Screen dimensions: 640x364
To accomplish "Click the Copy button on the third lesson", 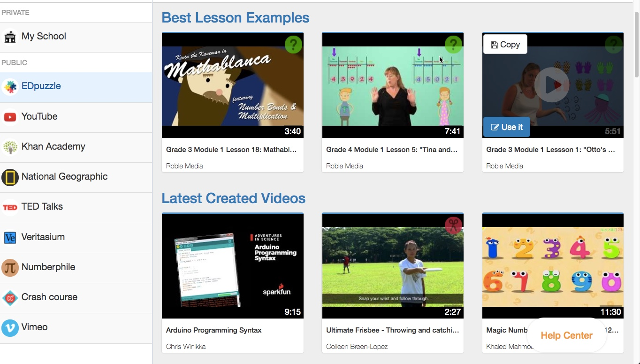I will 505,44.
